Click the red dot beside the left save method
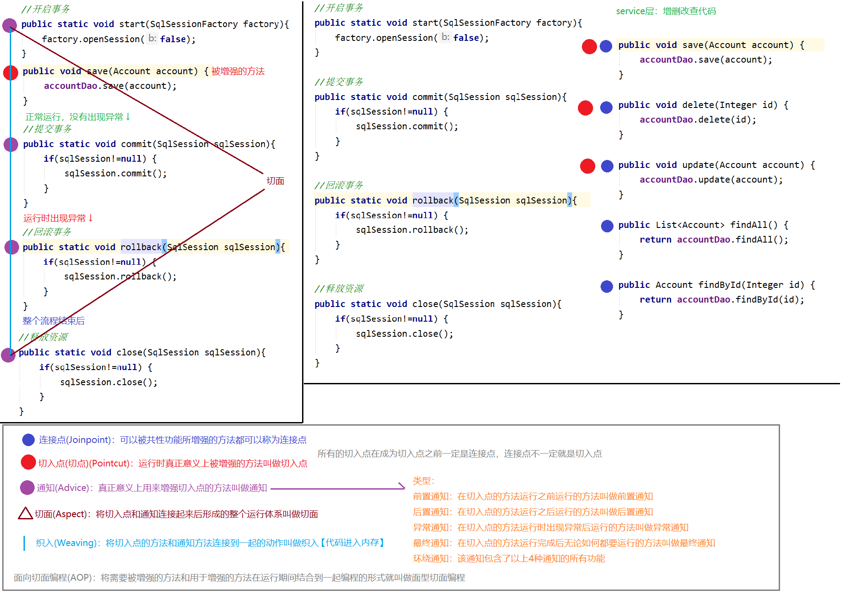 [11, 72]
